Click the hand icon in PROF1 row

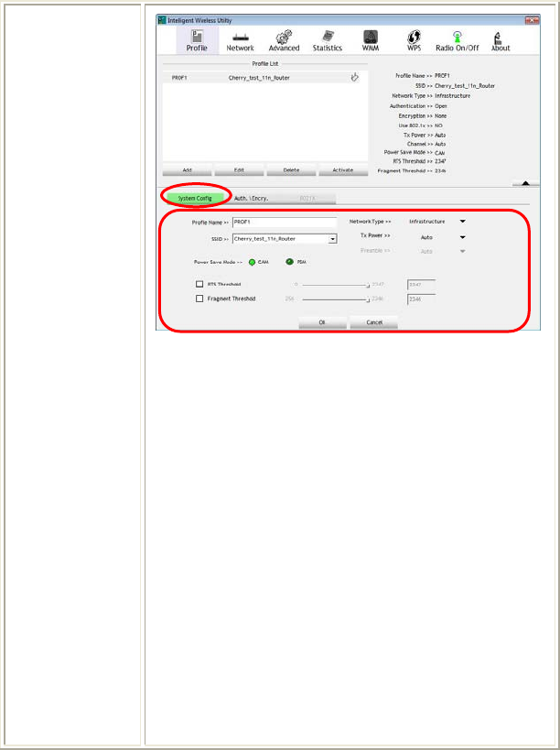pos(354,77)
